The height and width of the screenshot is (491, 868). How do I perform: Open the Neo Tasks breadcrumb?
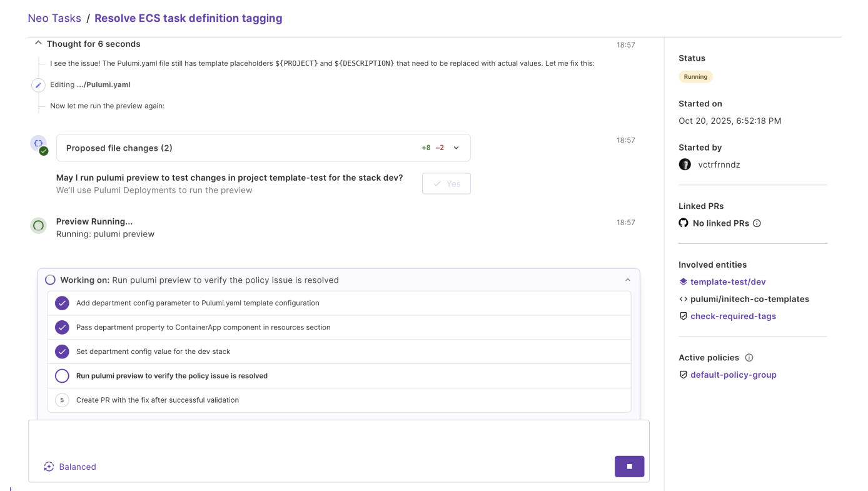(x=54, y=18)
